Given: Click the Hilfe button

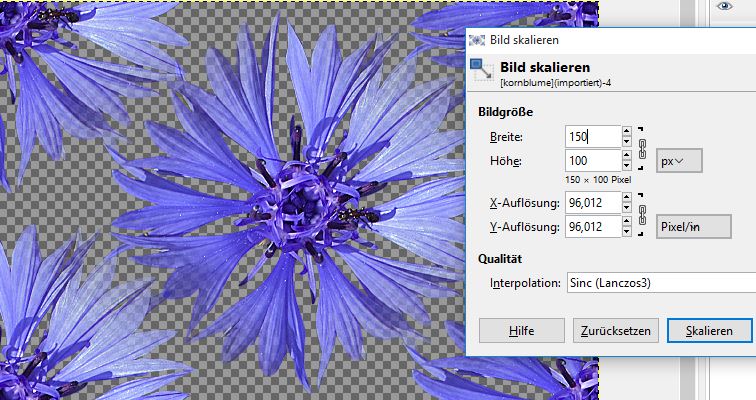Looking at the screenshot, I should point(522,331).
